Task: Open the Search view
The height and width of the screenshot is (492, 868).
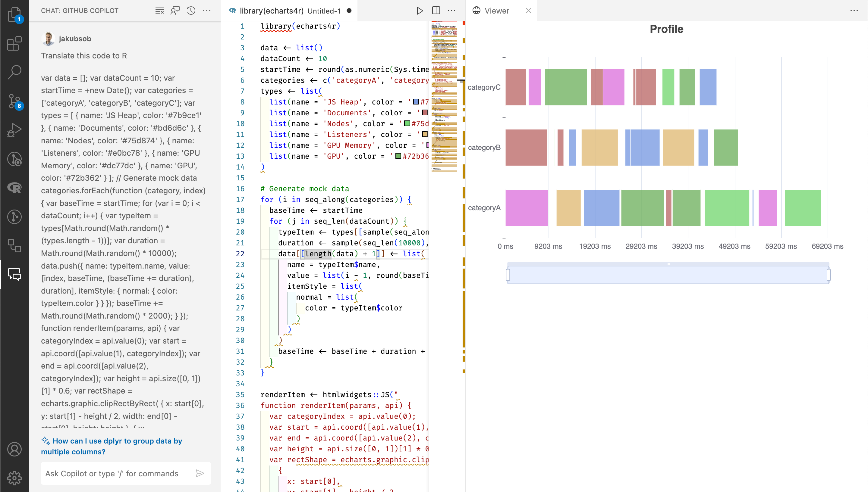Action: (x=14, y=72)
